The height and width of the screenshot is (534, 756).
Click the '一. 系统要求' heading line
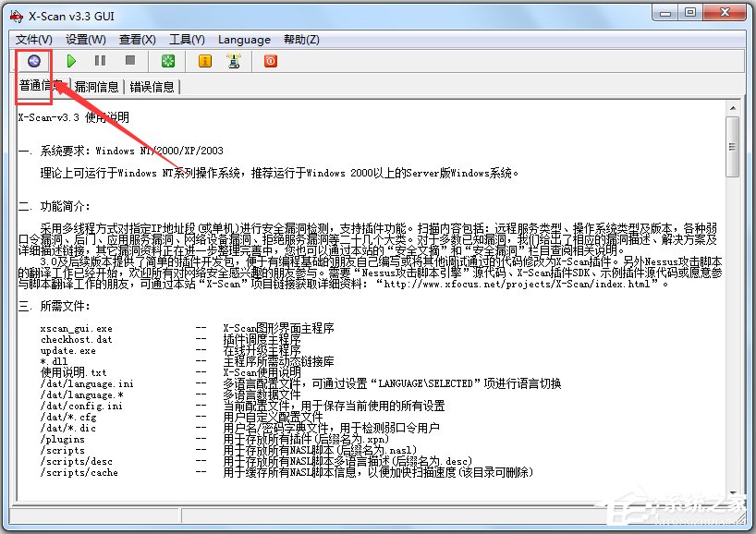click(120, 151)
